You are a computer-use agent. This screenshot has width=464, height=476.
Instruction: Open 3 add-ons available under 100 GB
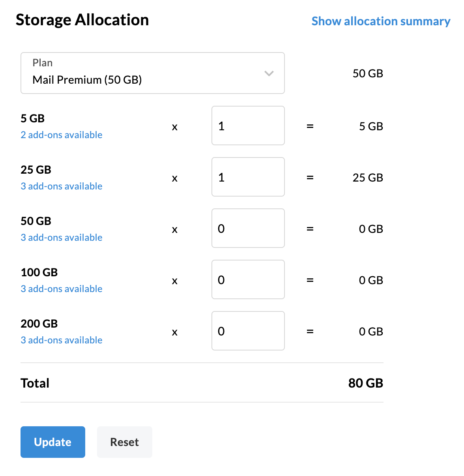click(62, 289)
